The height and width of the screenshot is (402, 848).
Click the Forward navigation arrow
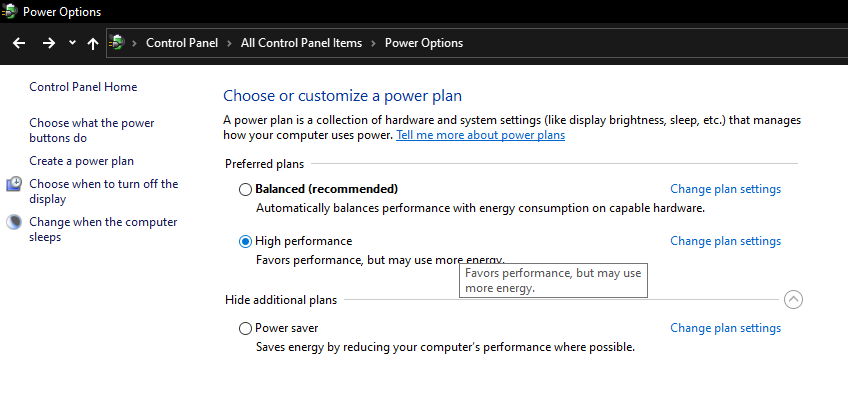click(48, 43)
